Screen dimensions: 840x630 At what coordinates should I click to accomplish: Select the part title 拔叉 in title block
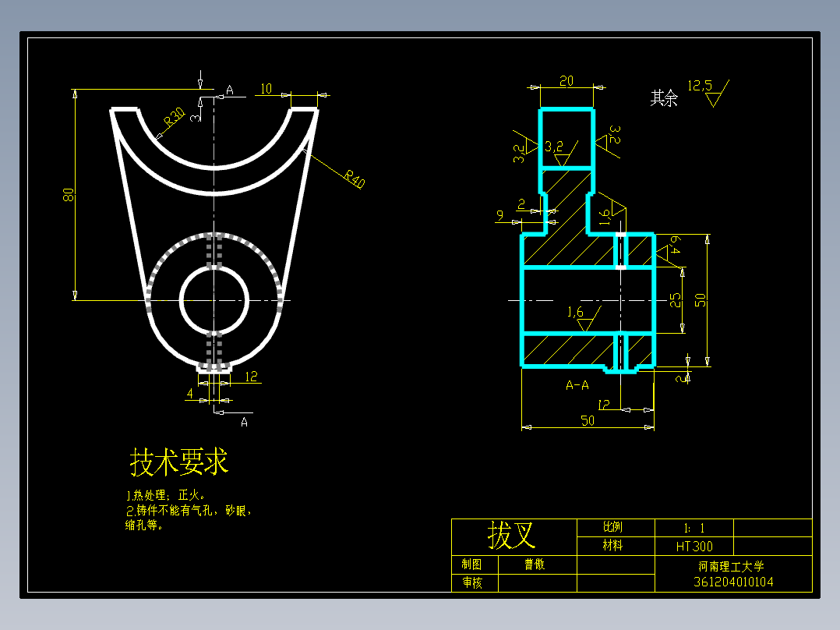[x=511, y=535]
